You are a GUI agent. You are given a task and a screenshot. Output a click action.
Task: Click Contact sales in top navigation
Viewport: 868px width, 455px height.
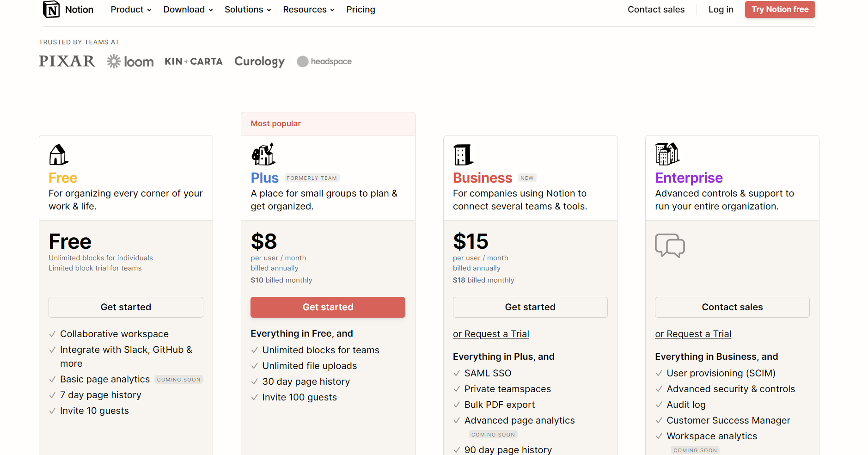click(x=656, y=10)
